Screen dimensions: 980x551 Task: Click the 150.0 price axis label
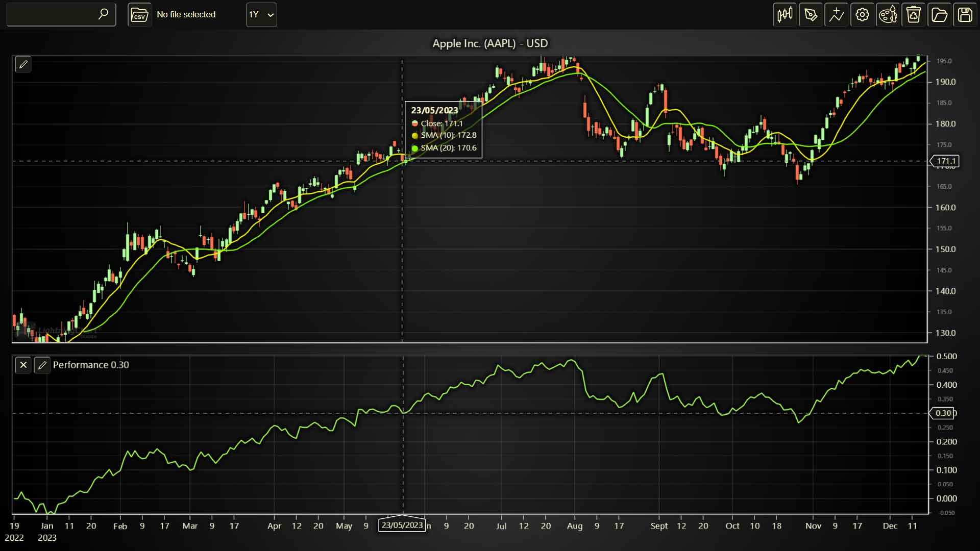click(945, 249)
